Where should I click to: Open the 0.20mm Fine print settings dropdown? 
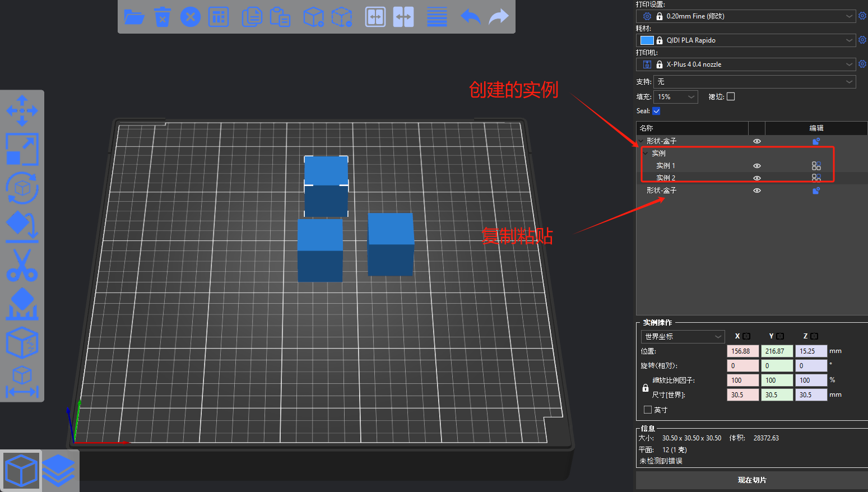(x=746, y=16)
